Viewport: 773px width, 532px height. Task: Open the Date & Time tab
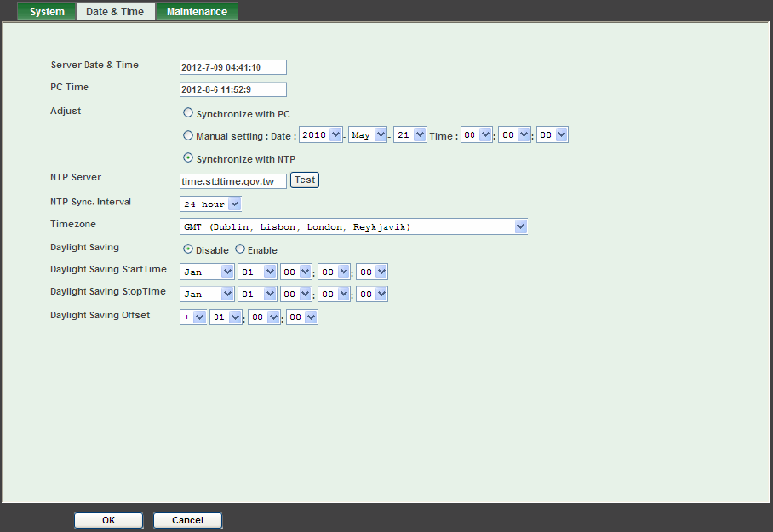[x=116, y=11]
